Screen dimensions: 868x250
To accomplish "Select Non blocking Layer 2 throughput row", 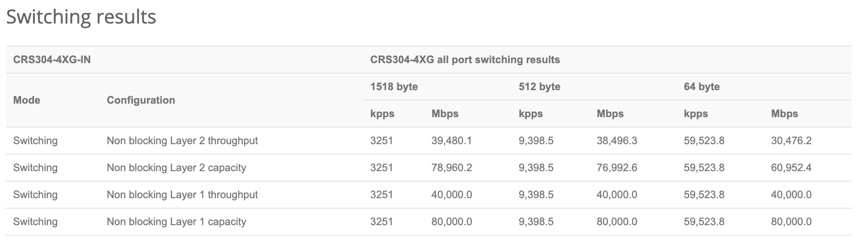I will click(x=182, y=141).
